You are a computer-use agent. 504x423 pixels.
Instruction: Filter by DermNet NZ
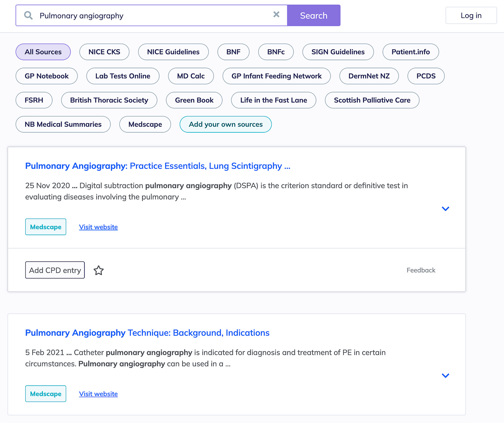click(369, 76)
